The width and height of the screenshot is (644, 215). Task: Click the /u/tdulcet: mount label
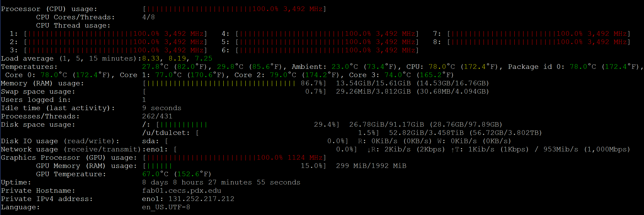click(166, 133)
